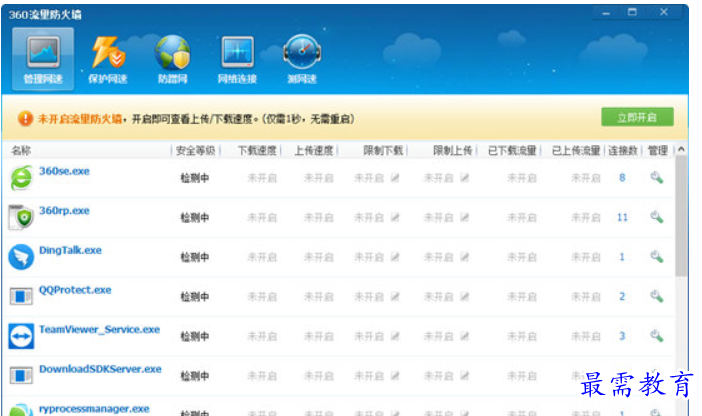Select the DingTalk.exe process name
Screen dimensions: 702x416
point(70,250)
